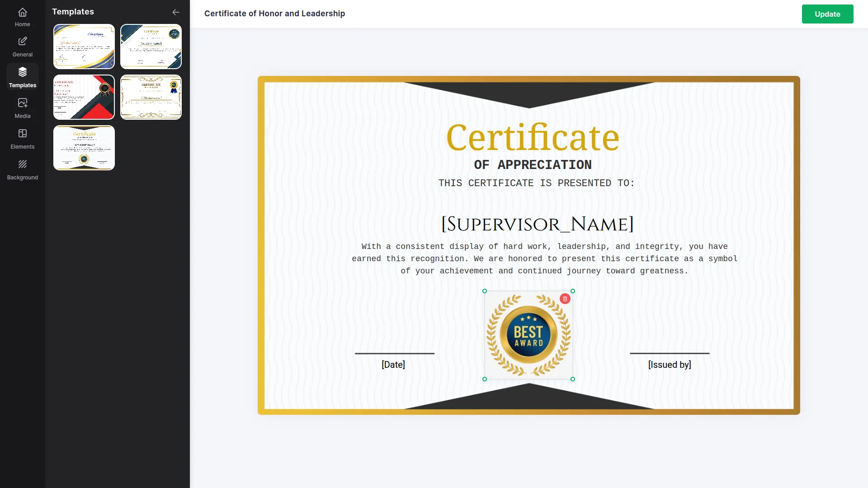
Task: Collapse the Templates panel with back arrow
Action: point(176,12)
